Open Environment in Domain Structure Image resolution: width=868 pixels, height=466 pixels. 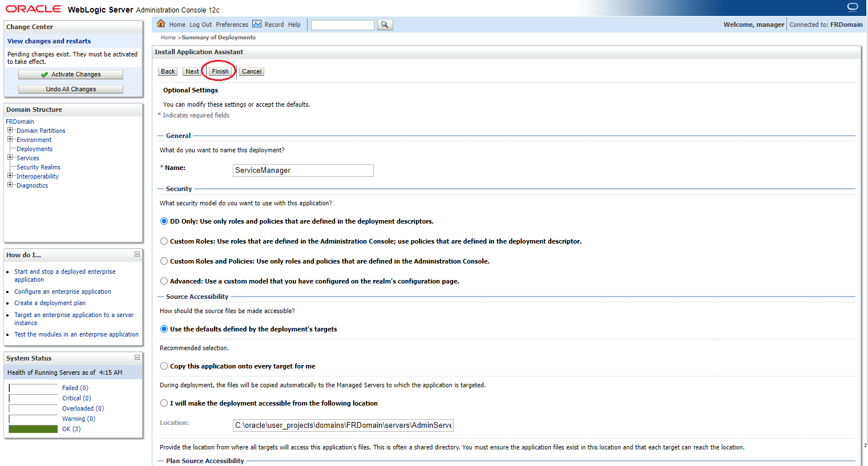pyautogui.click(x=34, y=140)
